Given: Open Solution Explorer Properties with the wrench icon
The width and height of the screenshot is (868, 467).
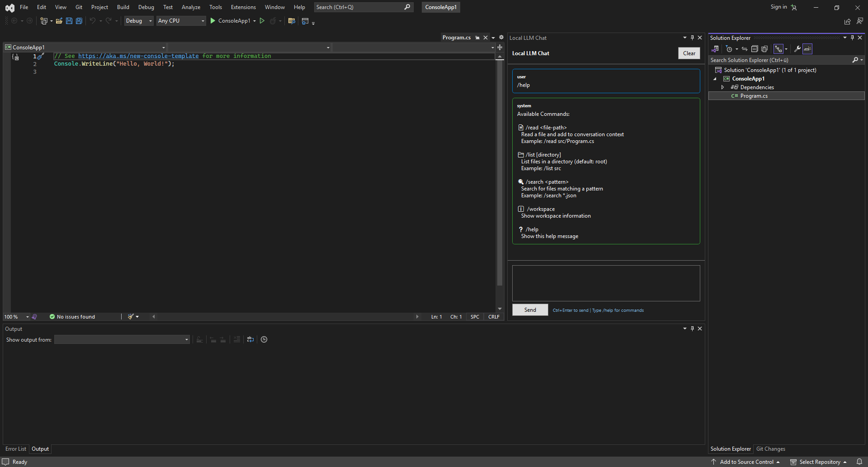Looking at the screenshot, I should (x=798, y=49).
